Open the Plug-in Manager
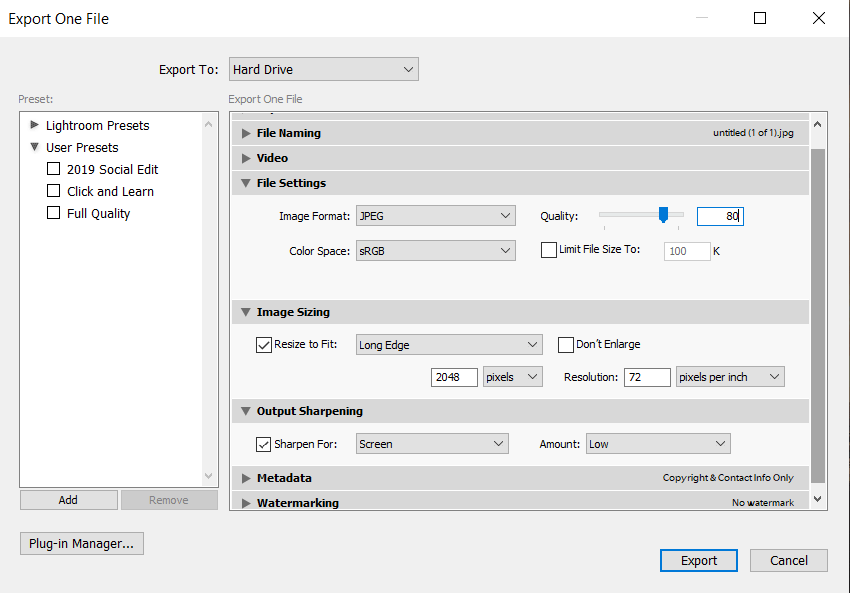850x593 pixels. pos(81,543)
